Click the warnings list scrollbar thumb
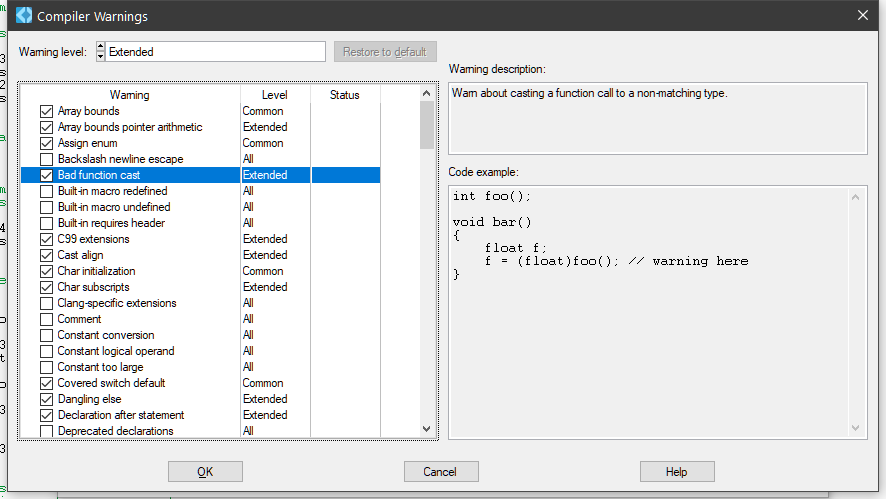This screenshot has width=886, height=499. pyautogui.click(x=427, y=124)
